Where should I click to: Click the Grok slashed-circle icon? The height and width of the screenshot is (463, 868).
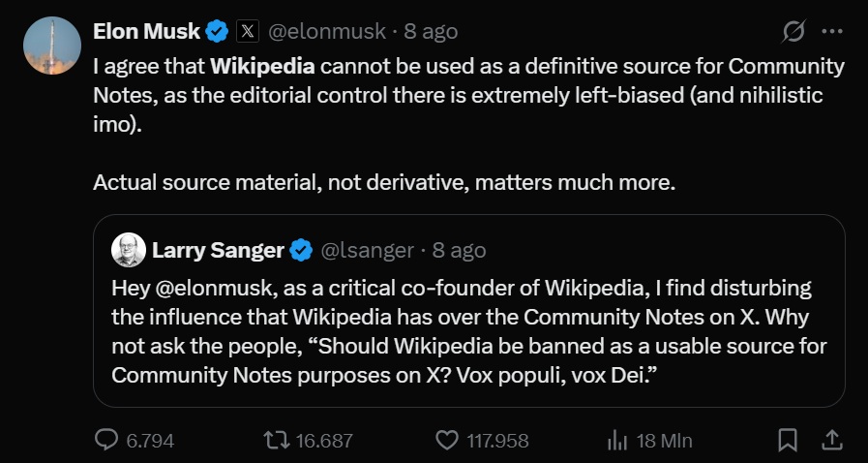coord(793,32)
